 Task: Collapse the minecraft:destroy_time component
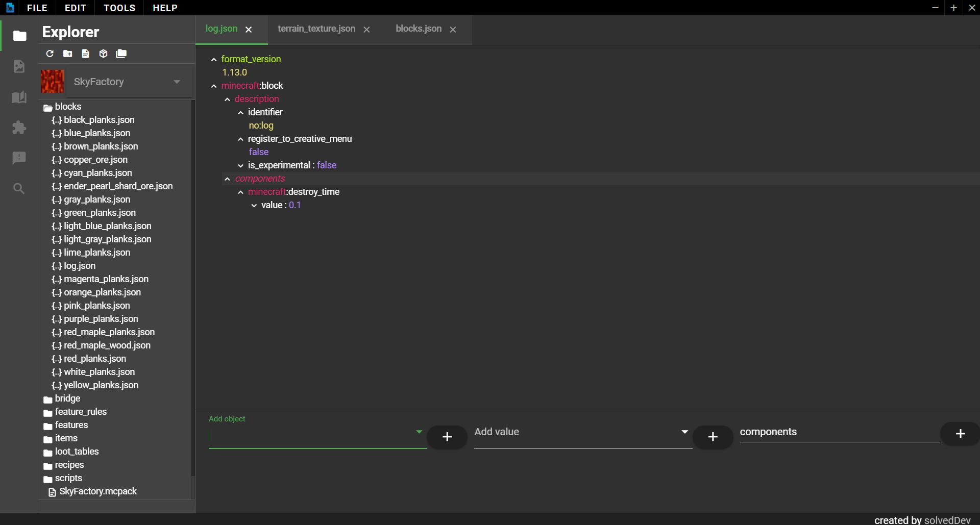[x=240, y=192]
